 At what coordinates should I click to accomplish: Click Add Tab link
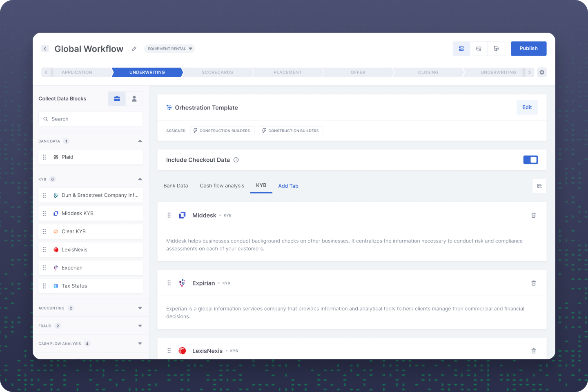pos(288,186)
